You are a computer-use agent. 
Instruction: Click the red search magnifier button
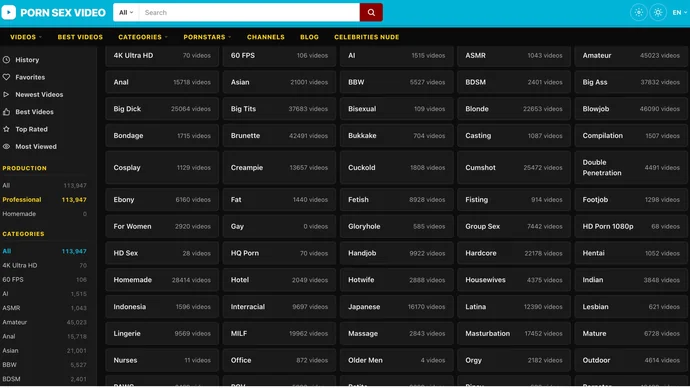pos(371,12)
